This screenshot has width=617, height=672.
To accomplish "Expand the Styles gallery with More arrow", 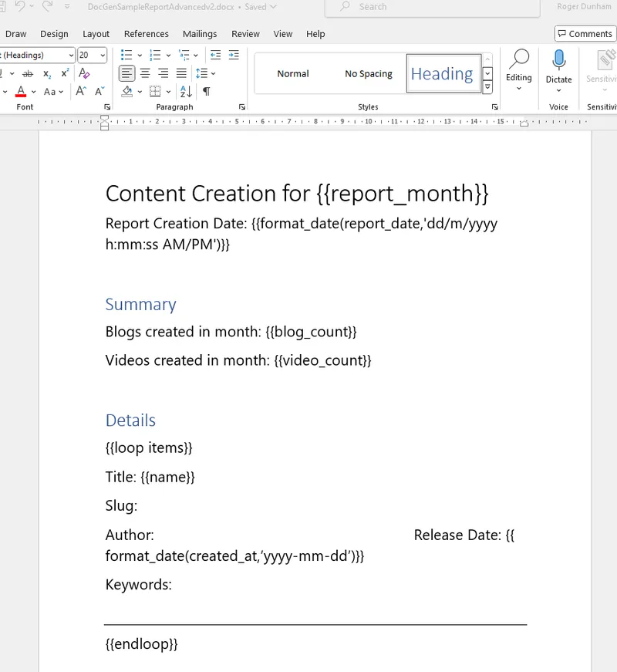I will pos(487,87).
